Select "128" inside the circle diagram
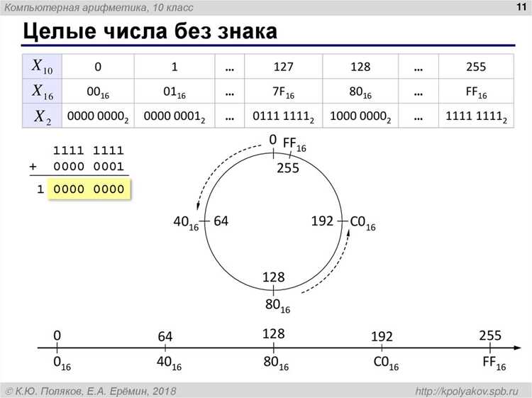Image resolution: width=532 pixels, height=398 pixels. pos(274,277)
